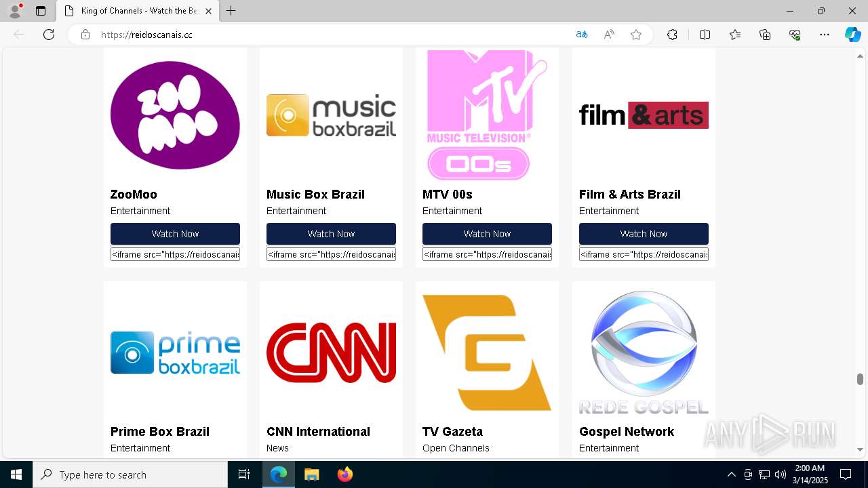868x488 pixels.
Task: Click the Prime Box Brazil logo
Action: [x=175, y=352]
